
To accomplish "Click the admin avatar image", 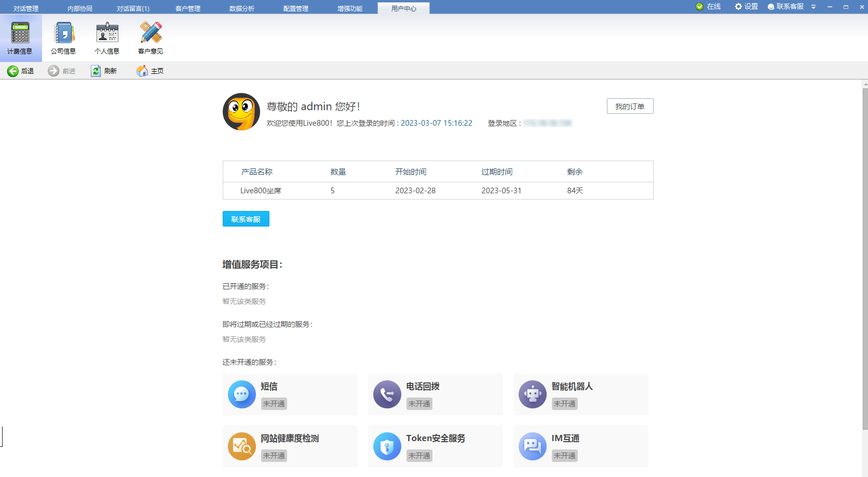I will [241, 112].
